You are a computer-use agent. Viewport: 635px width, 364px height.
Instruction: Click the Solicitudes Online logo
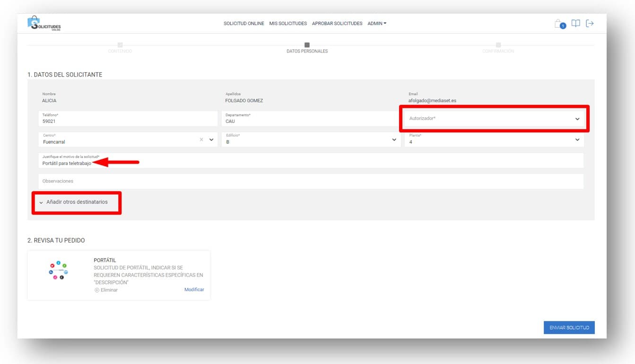pyautogui.click(x=44, y=24)
